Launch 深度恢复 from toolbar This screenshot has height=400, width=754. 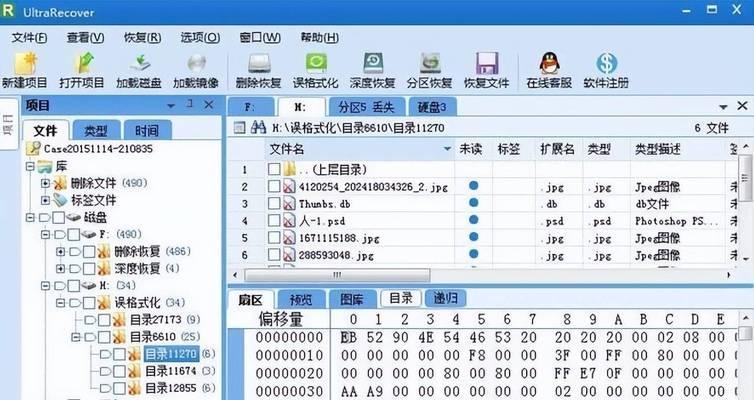[373, 64]
